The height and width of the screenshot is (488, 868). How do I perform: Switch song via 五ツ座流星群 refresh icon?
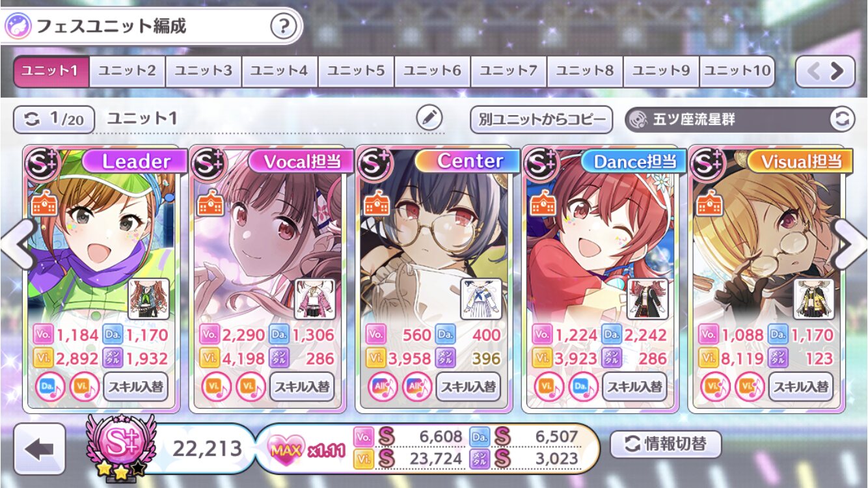(x=842, y=119)
